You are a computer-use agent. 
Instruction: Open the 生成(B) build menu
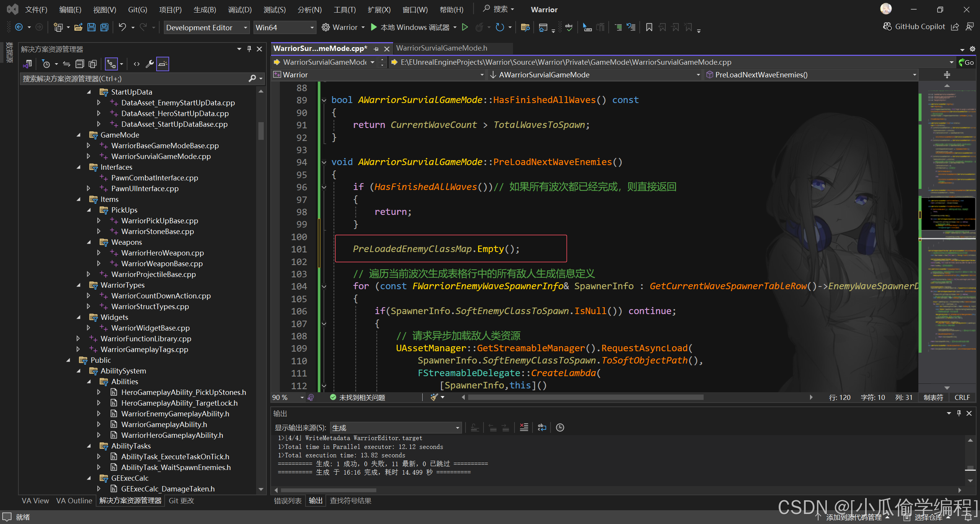[205, 10]
